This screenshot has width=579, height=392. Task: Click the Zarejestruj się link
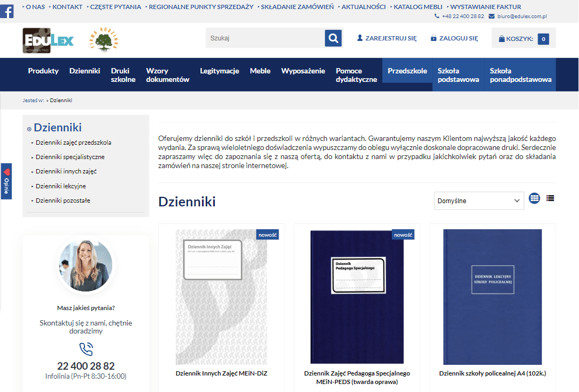[x=387, y=38]
